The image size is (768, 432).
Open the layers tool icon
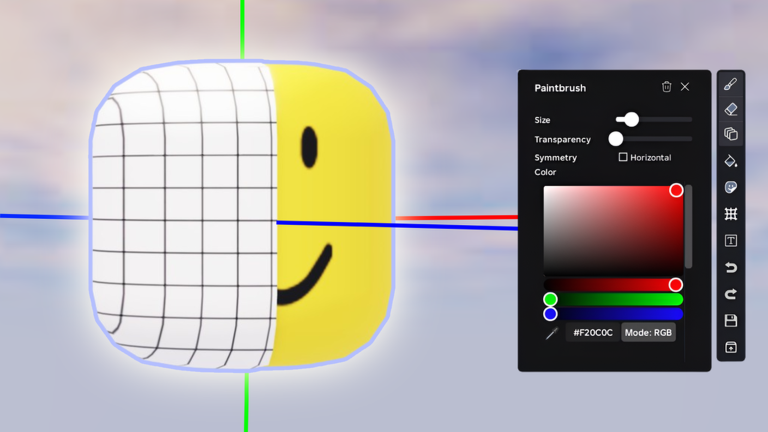coord(730,134)
